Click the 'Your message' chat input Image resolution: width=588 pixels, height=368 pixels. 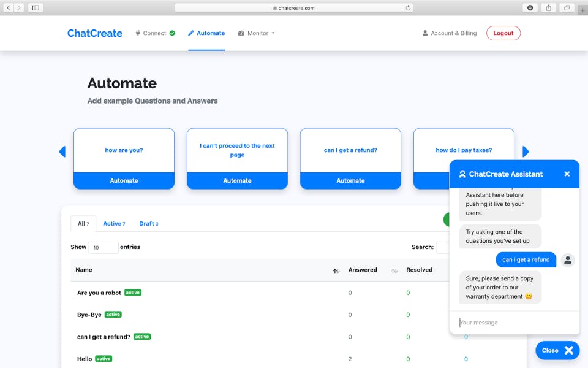[x=513, y=323]
